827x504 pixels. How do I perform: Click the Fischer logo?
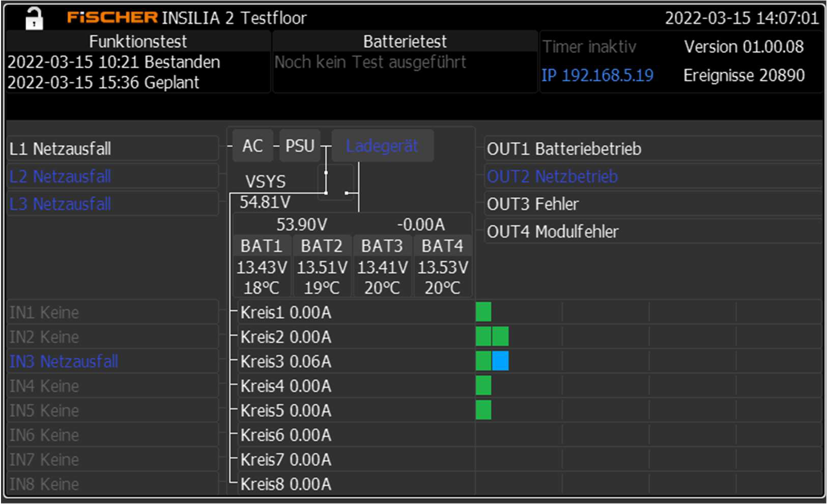click(112, 18)
